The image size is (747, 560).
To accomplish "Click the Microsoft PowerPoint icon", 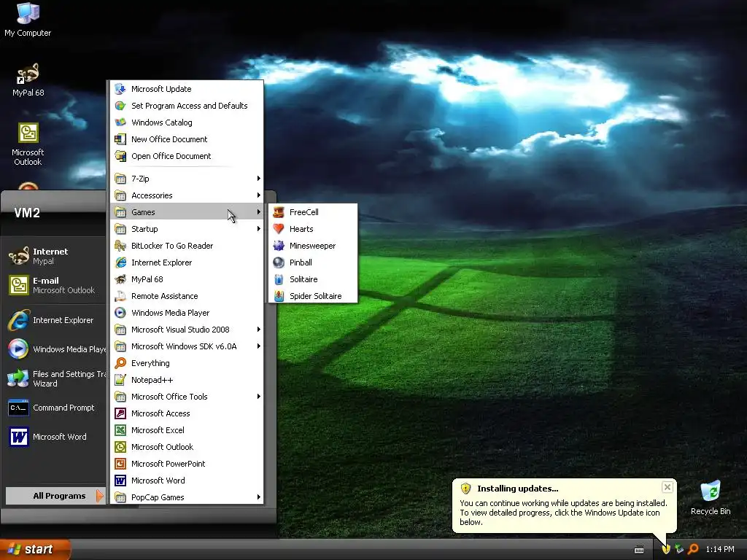I will coord(120,464).
